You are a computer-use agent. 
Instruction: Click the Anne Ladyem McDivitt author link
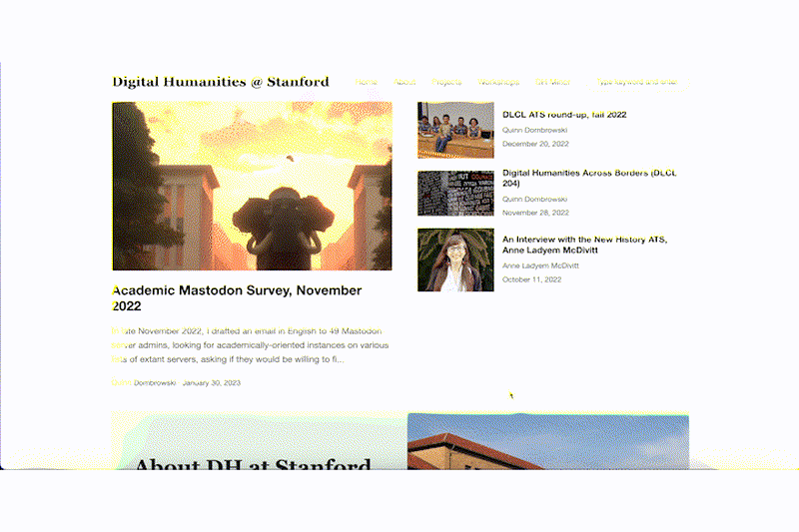pos(540,266)
